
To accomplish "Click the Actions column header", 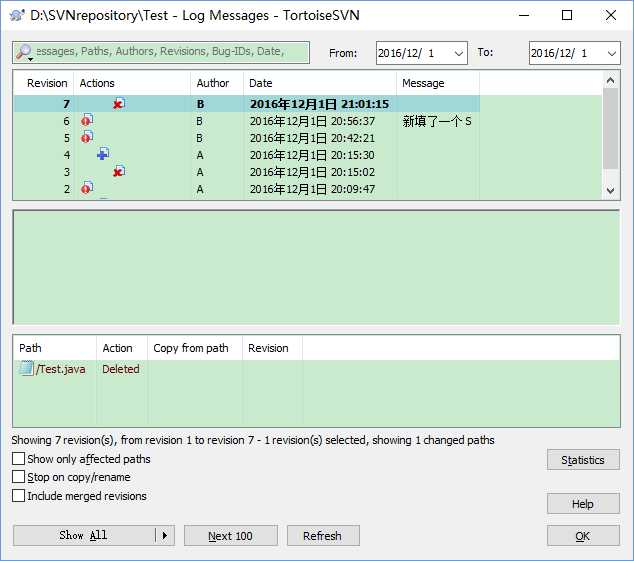I will 132,83.
